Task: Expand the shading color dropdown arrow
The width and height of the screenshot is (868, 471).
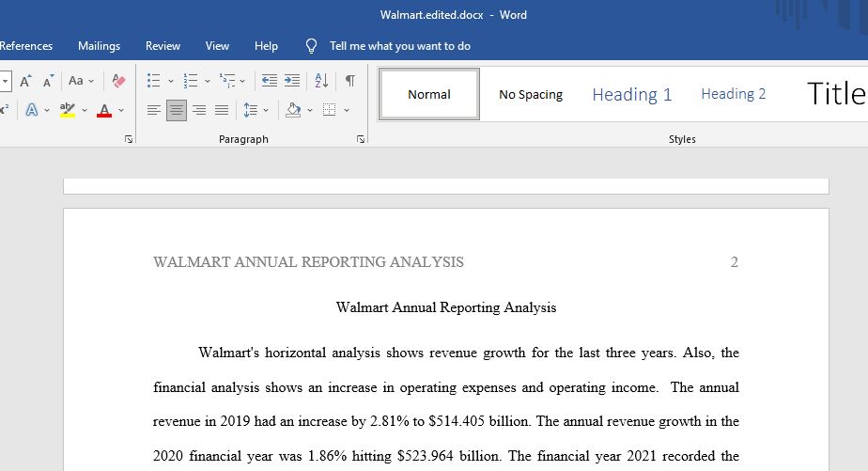Action: point(309,110)
